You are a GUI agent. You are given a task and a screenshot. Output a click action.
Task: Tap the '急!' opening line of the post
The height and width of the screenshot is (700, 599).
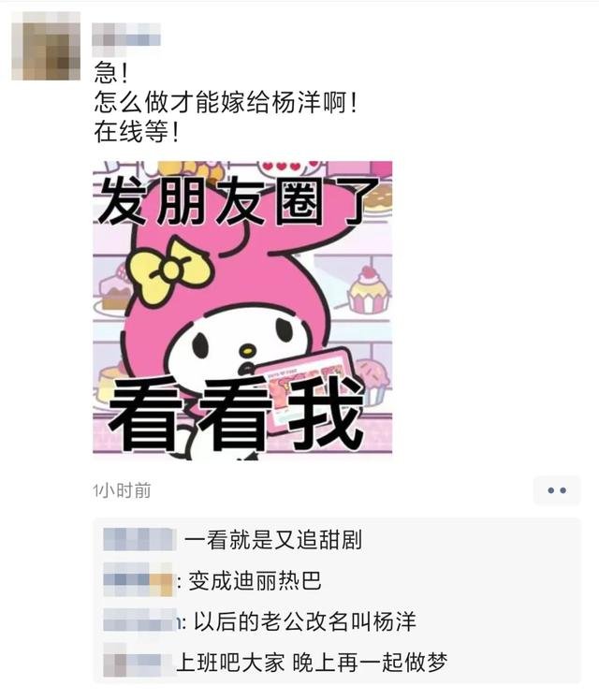pos(111,73)
